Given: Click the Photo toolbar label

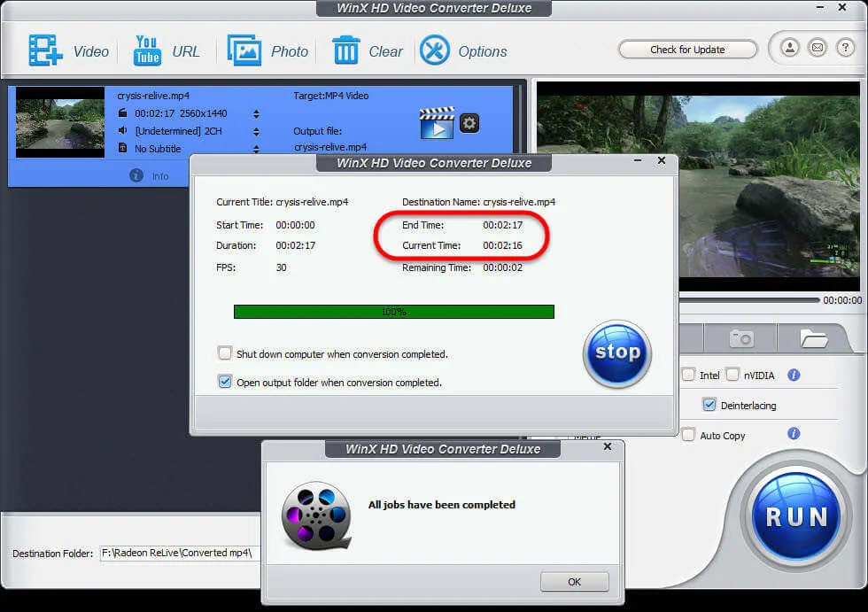Looking at the screenshot, I should [x=290, y=51].
